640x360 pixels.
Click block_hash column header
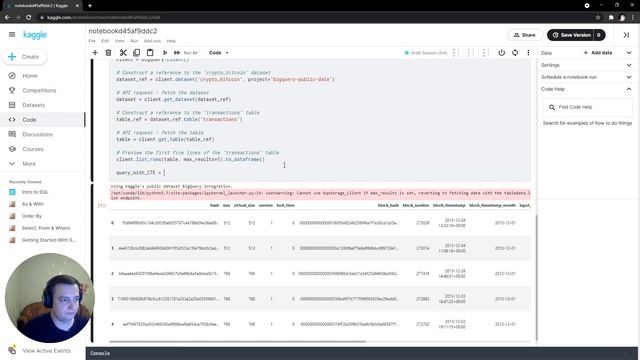pyautogui.click(x=388, y=205)
